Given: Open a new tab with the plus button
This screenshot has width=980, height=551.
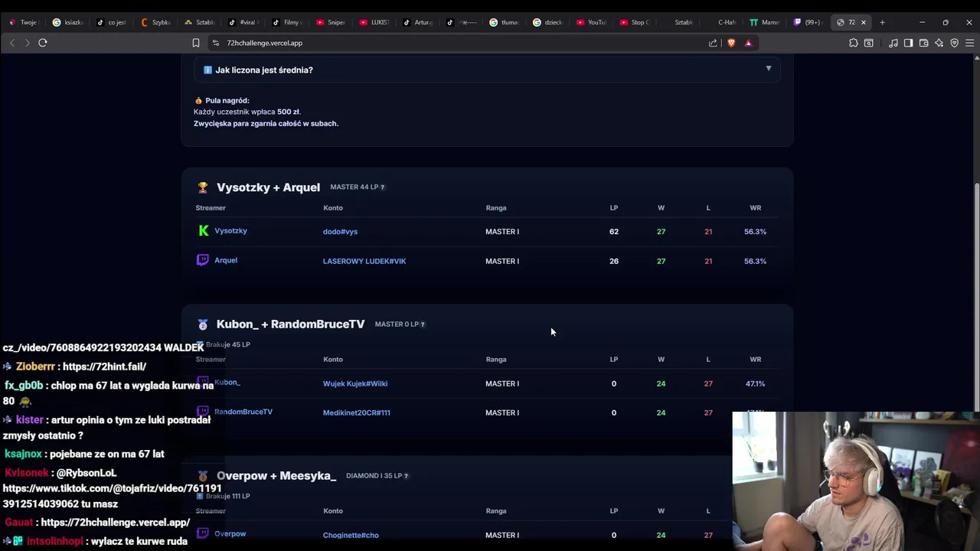Looking at the screenshot, I should pyautogui.click(x=882, y=22).
